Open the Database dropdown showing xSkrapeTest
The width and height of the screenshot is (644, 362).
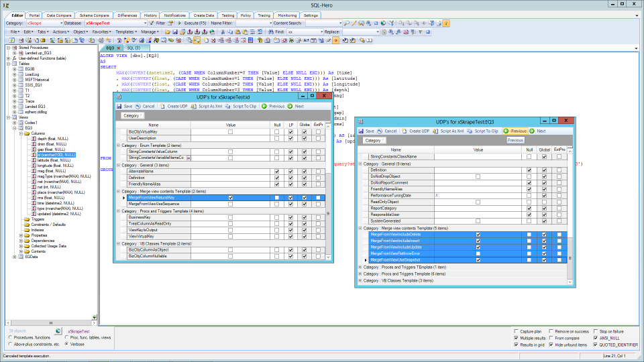click(x=145, y=23)
